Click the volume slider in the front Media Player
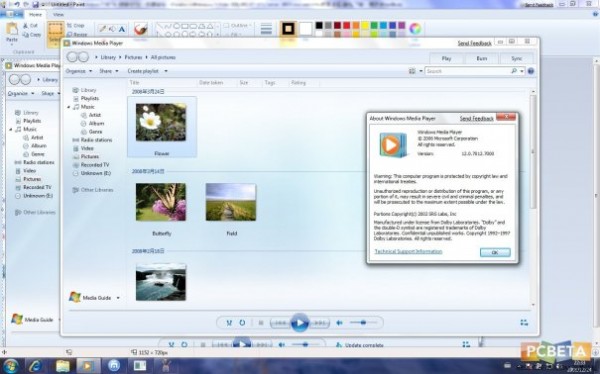The width and height of the screenshot is (600, 374). (363, 323)
